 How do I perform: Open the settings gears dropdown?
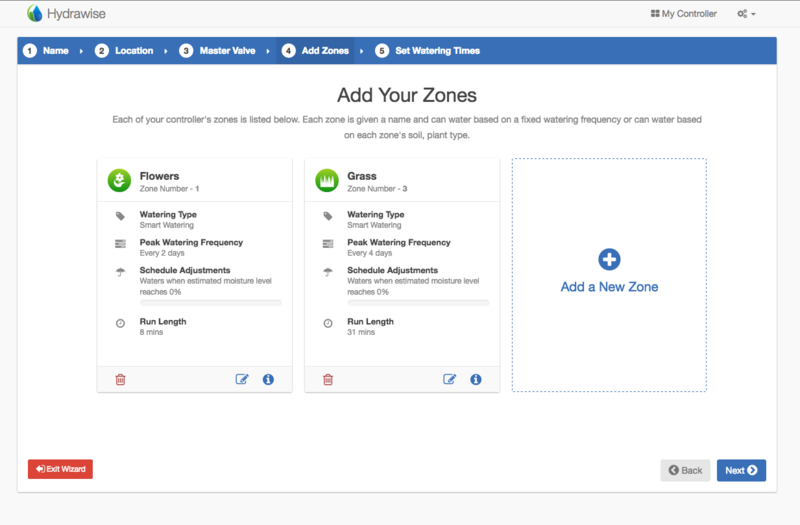click(746, 14)
